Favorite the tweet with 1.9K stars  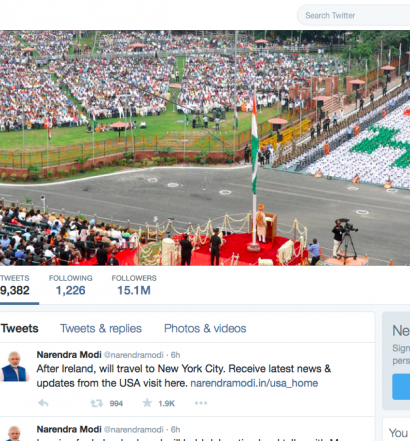pyautogui.click(x=147, y=403)
